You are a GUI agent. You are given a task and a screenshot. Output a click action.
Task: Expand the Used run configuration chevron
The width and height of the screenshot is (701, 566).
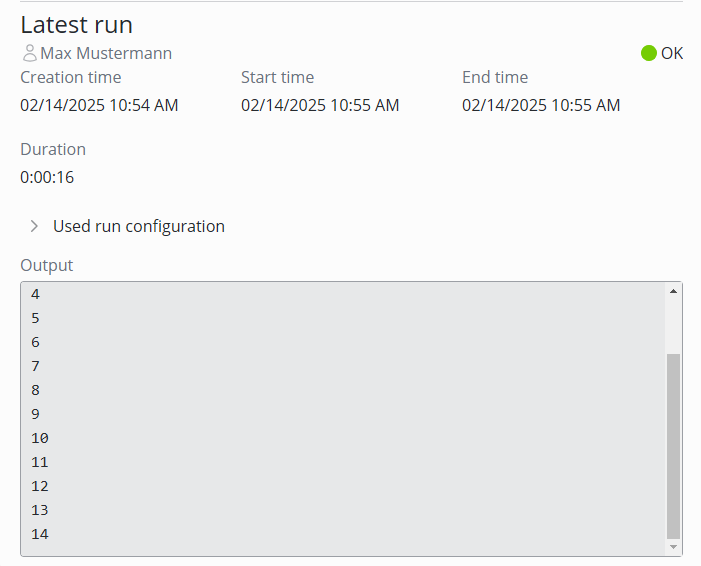pyautogui.click(x=34, y=226)
